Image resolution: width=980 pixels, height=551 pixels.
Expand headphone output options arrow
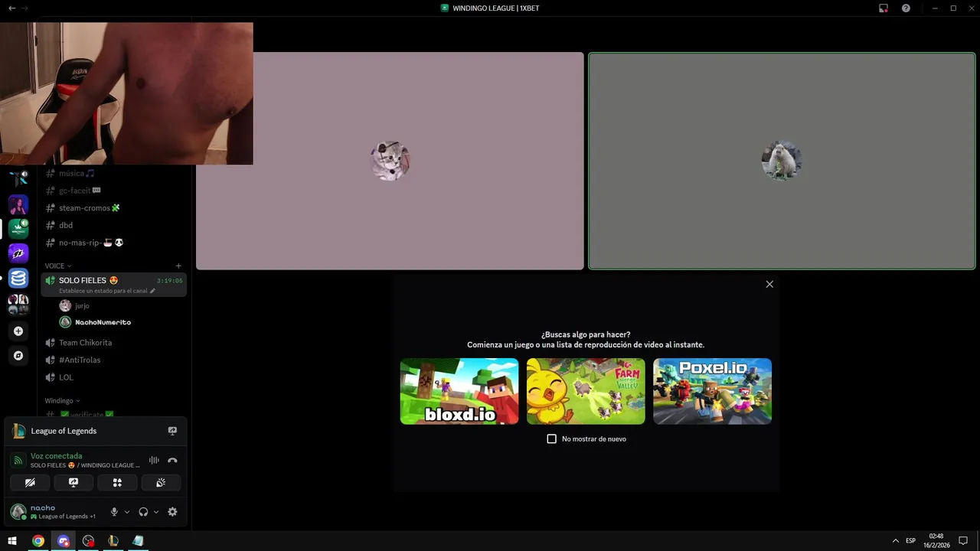[156, 512]
